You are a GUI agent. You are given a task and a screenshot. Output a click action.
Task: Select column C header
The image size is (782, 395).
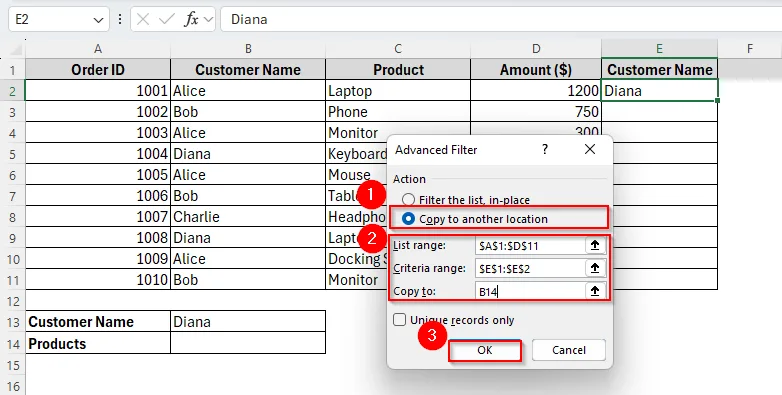click(398, 48)
